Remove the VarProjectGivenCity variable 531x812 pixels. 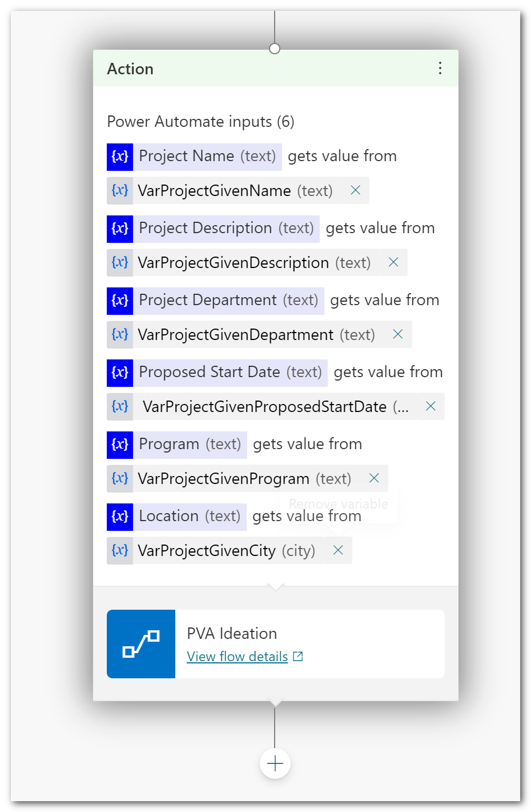[x=338, y=550]
